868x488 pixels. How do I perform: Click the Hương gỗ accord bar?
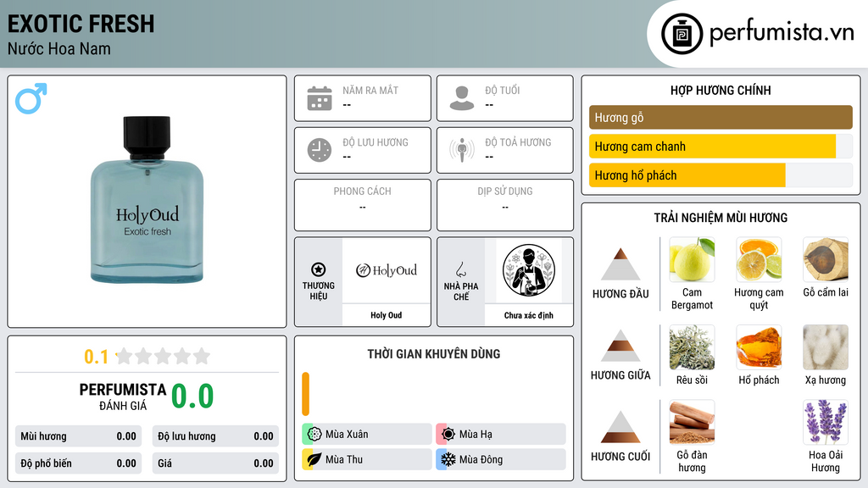point(721,117)
